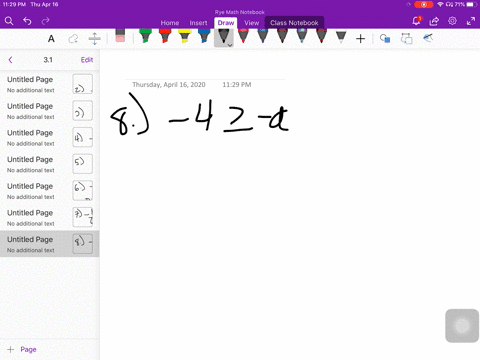
Task: Tap the red screen recording indicator
Action: coord(424,5)
